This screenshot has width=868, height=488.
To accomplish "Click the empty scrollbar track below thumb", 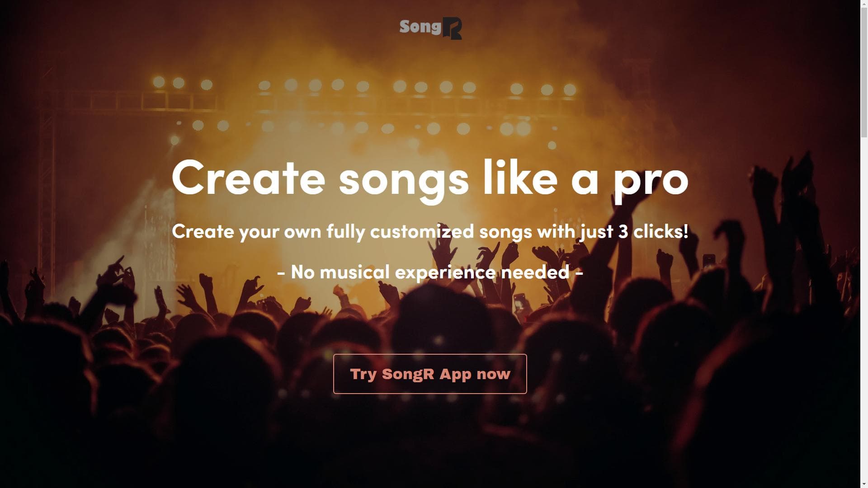I will coord(864,316).
